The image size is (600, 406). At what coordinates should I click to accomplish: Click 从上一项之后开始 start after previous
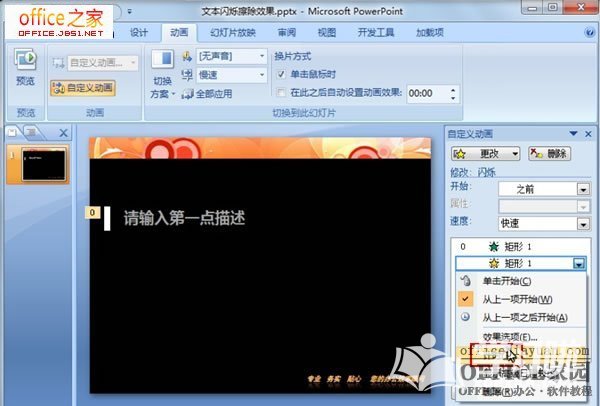[524, 317]
